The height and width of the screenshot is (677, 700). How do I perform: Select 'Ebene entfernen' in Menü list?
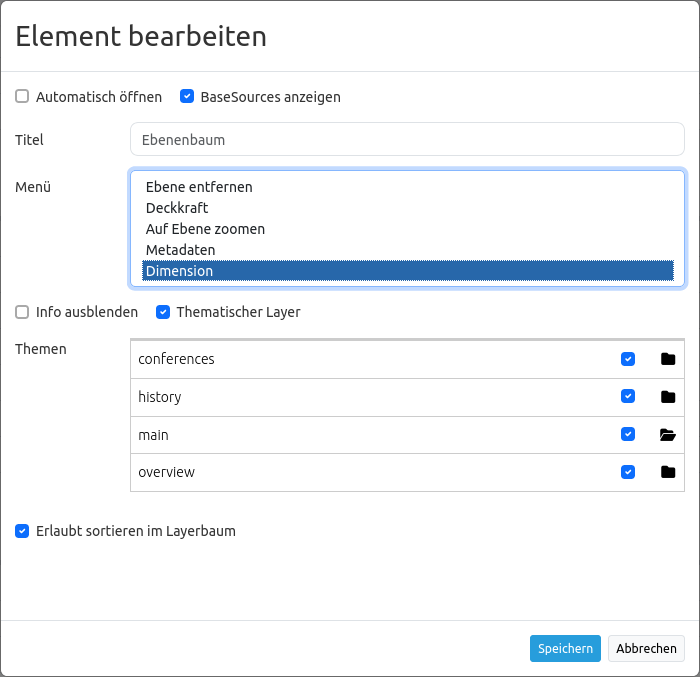pyautogui.click(x=199, y=187)
